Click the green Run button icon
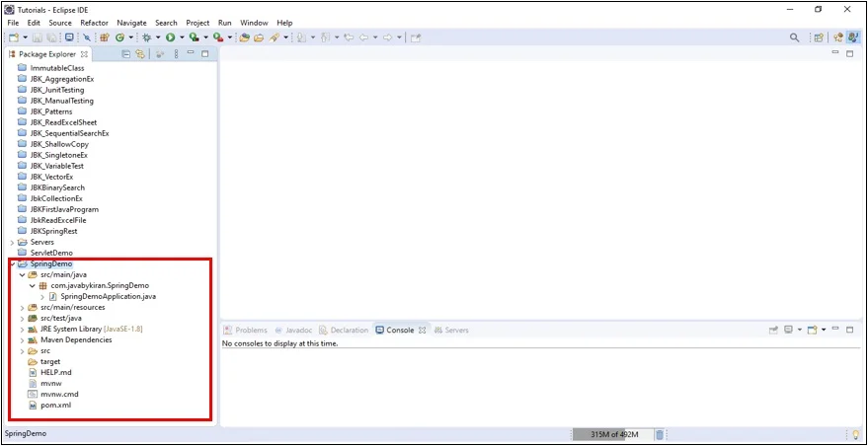This screenshot has width=868, height=446. point(171,37)
